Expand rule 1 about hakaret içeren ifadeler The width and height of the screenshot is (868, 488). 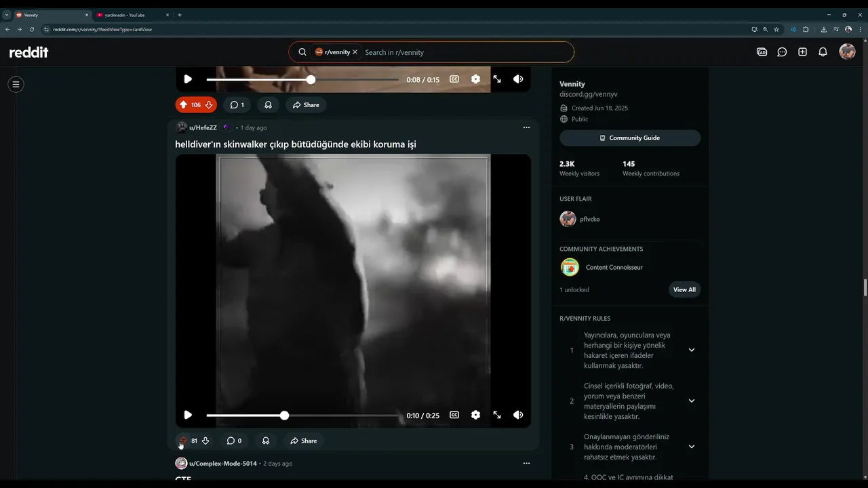click(x=692, y=350)
